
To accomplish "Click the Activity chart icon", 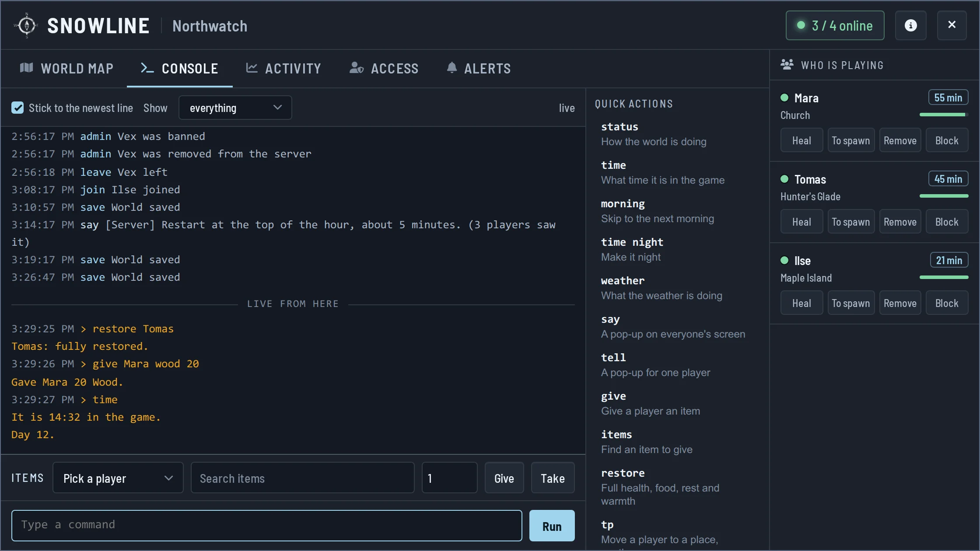I will click(x=252, y=68).
